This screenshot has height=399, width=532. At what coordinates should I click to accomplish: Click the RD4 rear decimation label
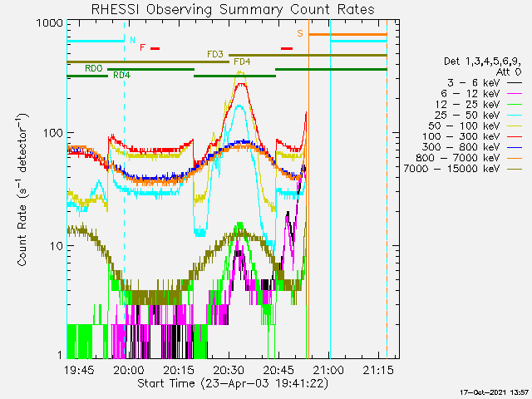point(122,76)
